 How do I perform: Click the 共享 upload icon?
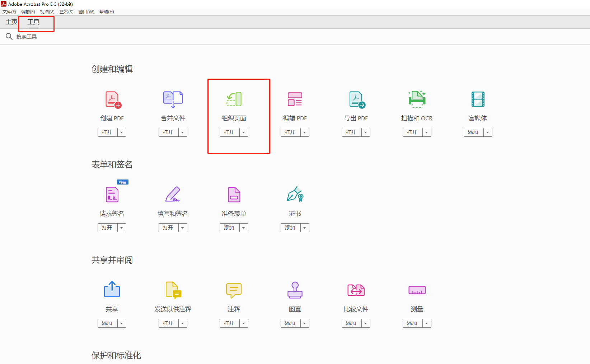tap(112, 289)
